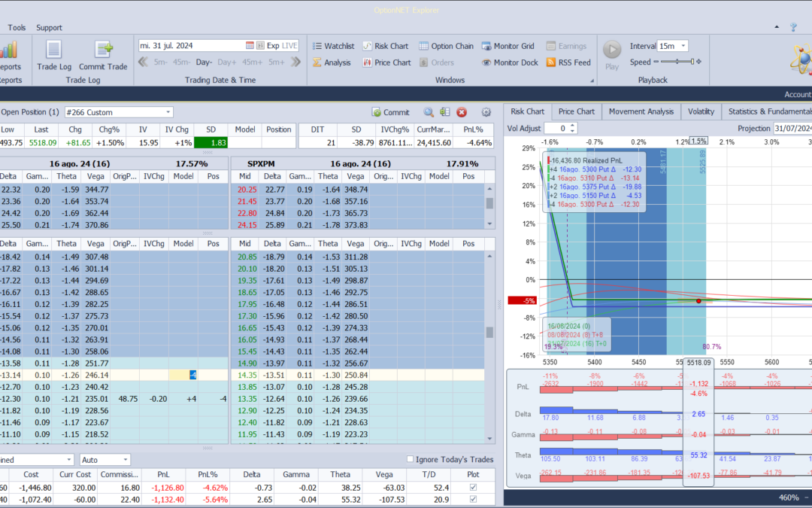812x508 pixels.
Task: Click the export grid icon next to magnifier
Action: click(445, 112)
